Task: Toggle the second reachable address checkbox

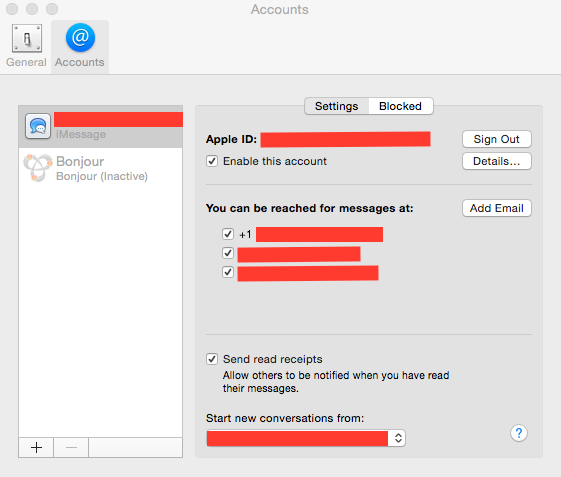Action: point(228,253)
